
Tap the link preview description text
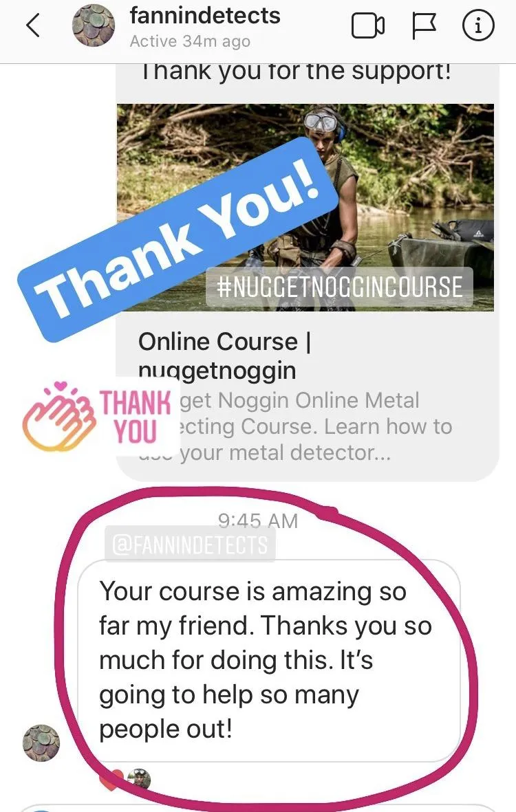tap(295, 426)
